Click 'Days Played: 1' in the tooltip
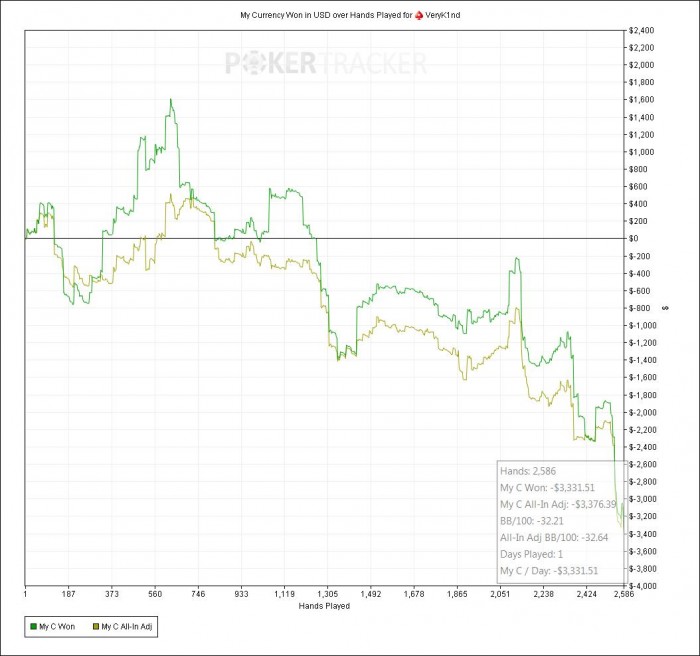Image resolution: width=700 pixels, height=656 pixels. pyautogui.click(x=531, y=554)
